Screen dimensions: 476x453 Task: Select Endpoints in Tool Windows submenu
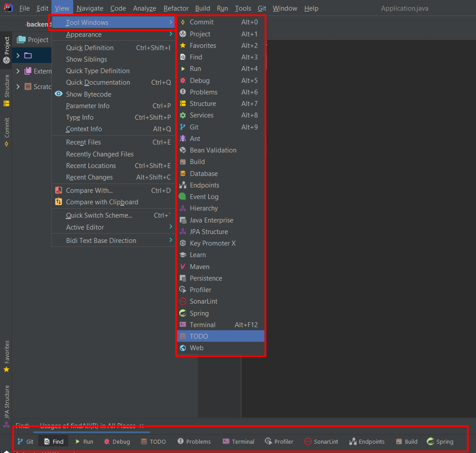coord(220,185)
